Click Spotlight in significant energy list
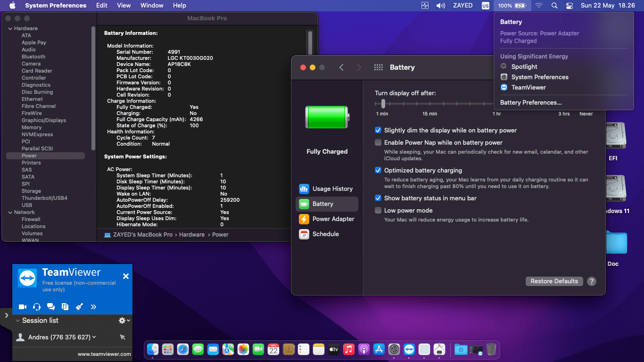The width and height of the screenshot is (644, 362). 524,66
